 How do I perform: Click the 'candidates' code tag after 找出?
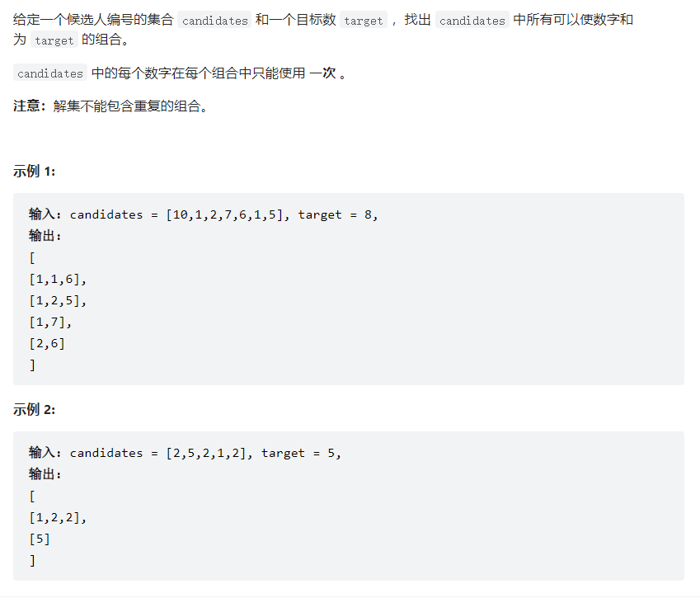click(x=472, y=21)
